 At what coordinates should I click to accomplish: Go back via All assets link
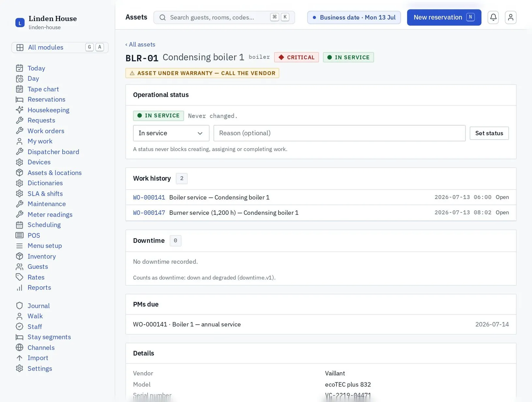pyautogui.click(x=140, y=44)
